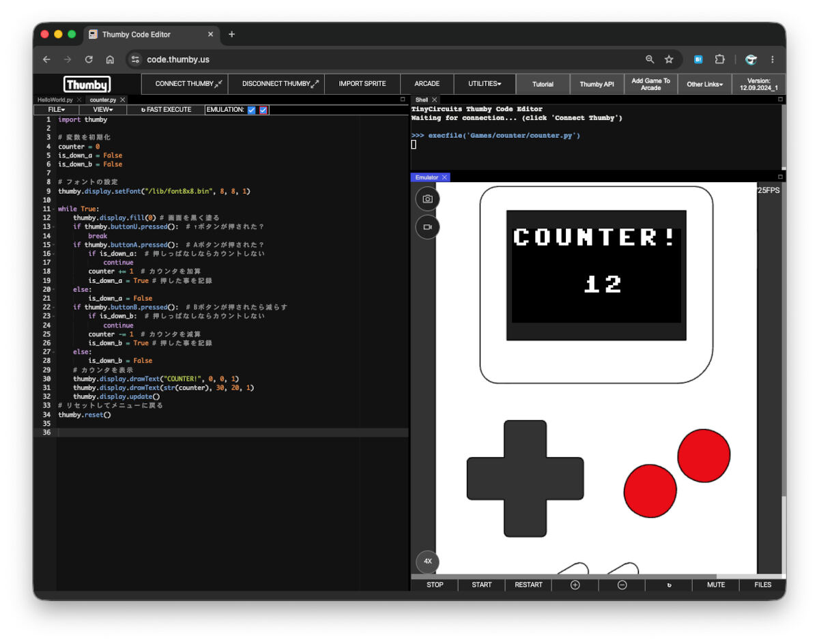Toggle the second red-outlined EMULATION checkbox

tap(263, 110)
